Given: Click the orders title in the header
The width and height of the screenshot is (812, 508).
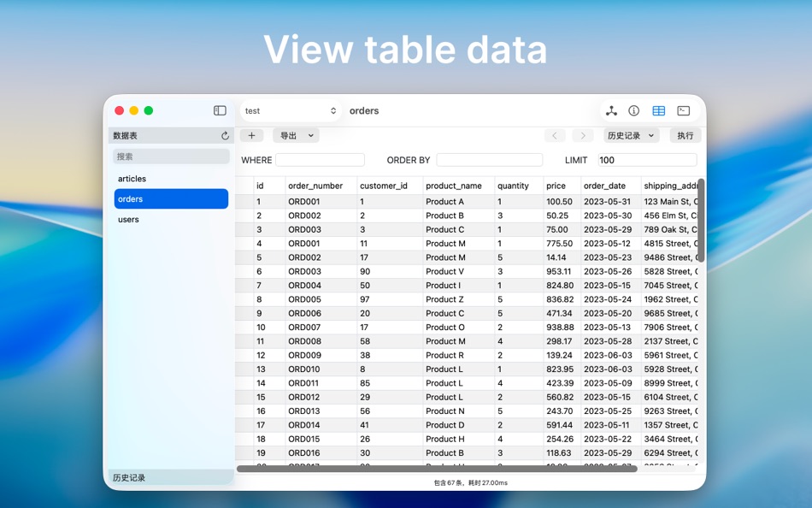Looking at the screenshot, I should (364, 110).
